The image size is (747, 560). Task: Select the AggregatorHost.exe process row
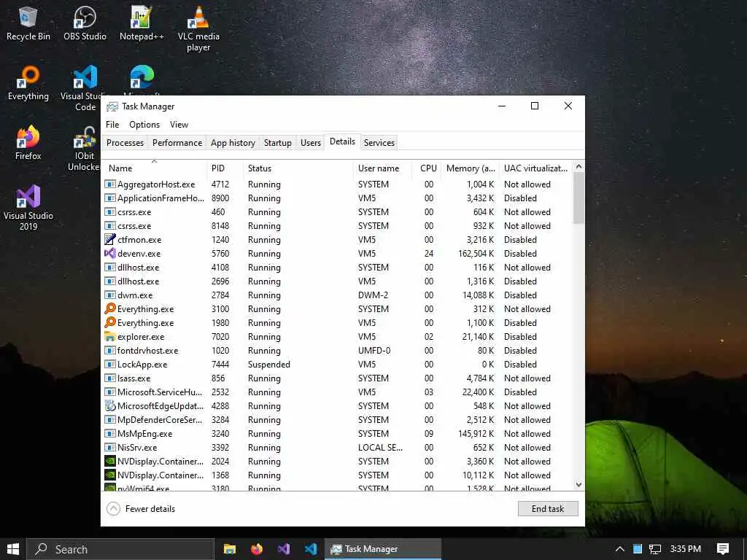point(337,184)
